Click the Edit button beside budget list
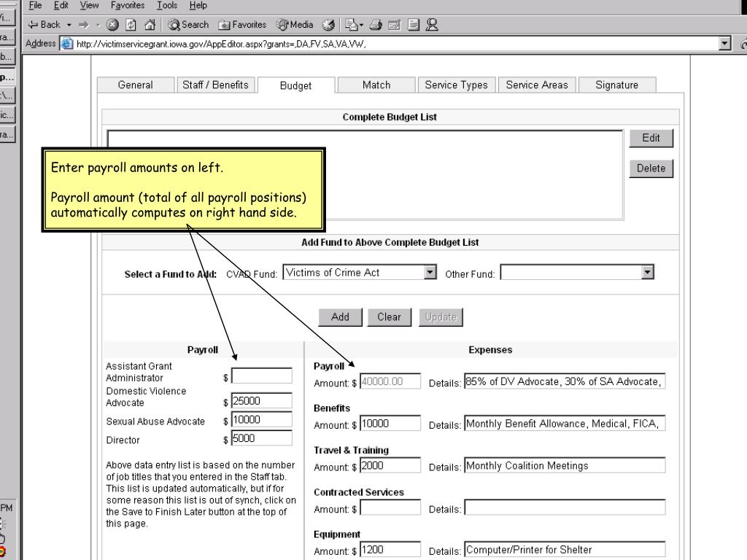 (651, 138)
